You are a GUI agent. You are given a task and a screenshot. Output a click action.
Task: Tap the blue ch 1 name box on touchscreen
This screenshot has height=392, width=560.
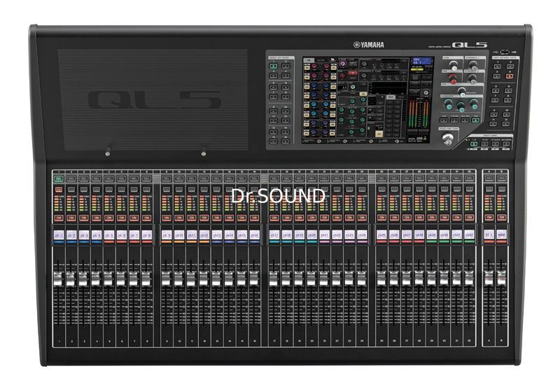tap(421, 61)
